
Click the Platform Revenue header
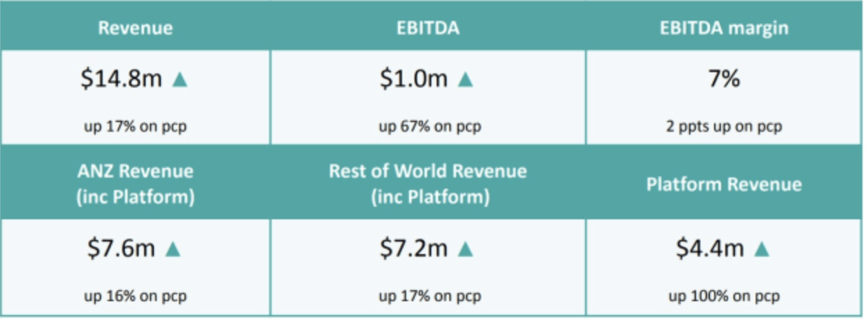click(x=724, y=184)
